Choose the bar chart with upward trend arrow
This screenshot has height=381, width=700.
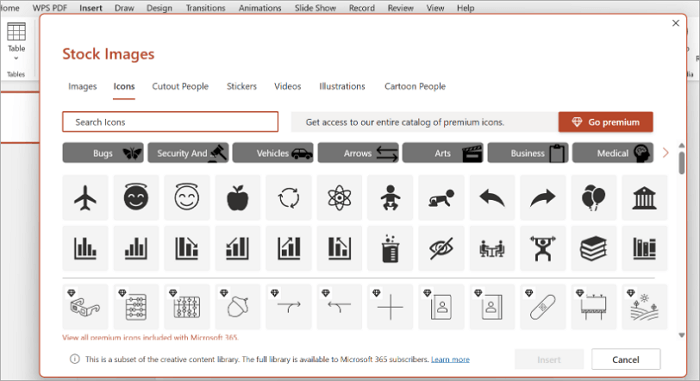[x=288, y=248]
